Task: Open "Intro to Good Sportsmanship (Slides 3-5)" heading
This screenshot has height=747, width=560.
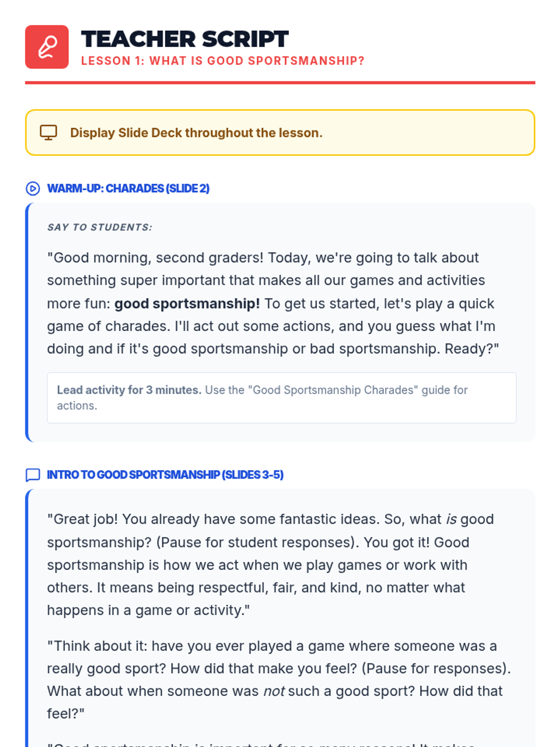Action: point(165,475)
